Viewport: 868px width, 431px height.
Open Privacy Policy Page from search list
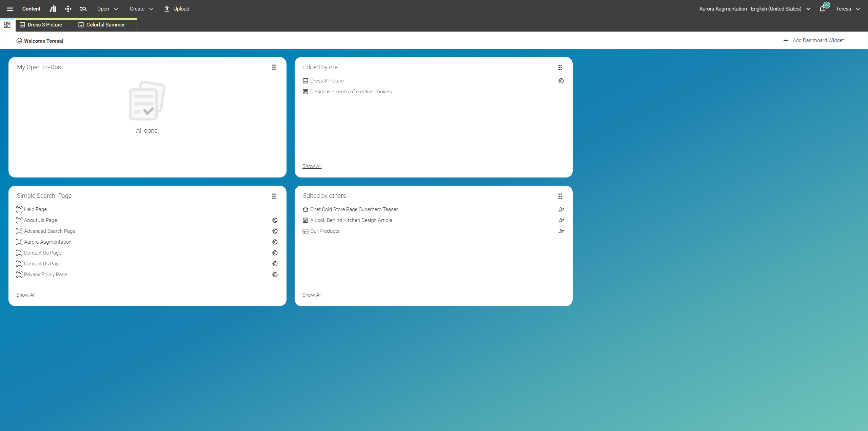tap(45, 275)
